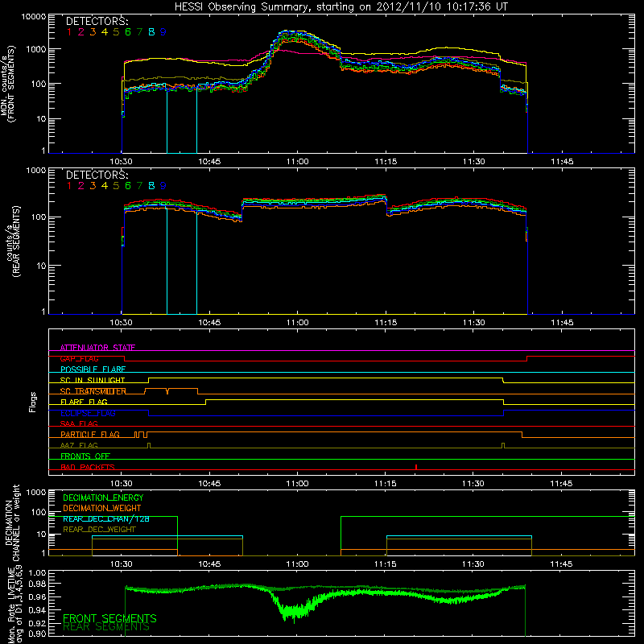Click the SAA_FLAG label
This screenshot has height=644, width=644.
coord(79,423)
